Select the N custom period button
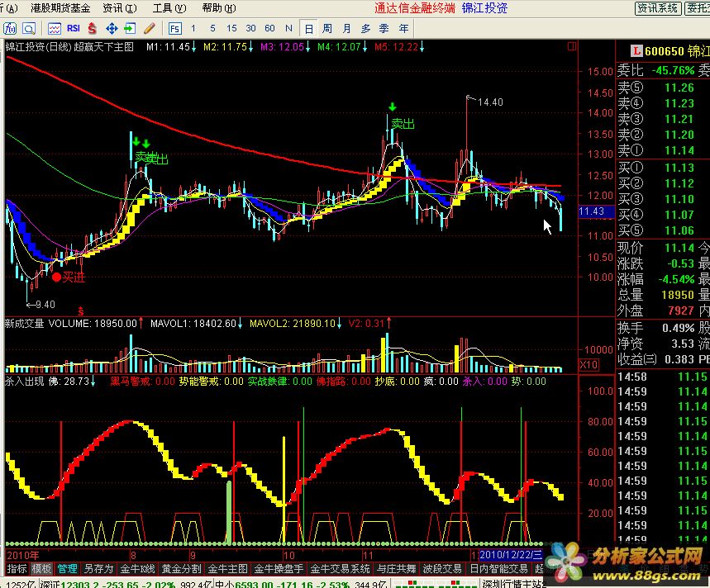Image resolution: width=710 pixels, height=588 pixels. point(288,29)
